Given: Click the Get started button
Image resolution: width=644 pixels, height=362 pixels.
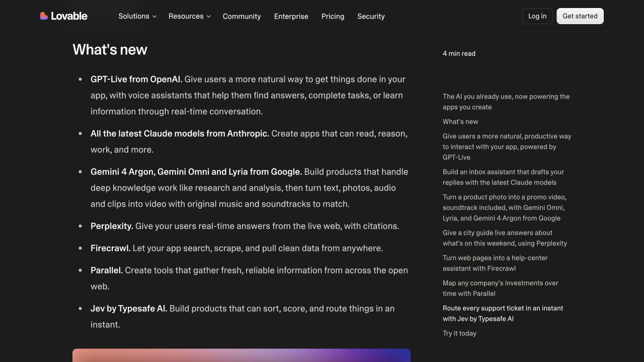Looking at the screenshot, I should pos(580,16).
